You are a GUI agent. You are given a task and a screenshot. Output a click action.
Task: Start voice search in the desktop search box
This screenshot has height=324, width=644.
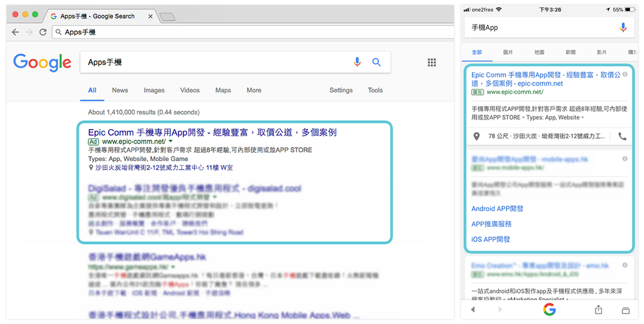357,62
